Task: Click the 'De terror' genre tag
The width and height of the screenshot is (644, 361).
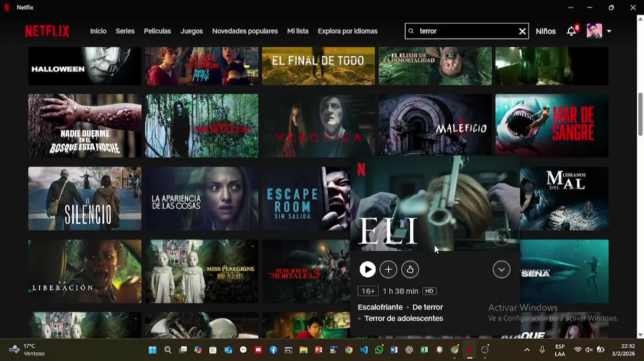Action: click(x=427, y=307)
